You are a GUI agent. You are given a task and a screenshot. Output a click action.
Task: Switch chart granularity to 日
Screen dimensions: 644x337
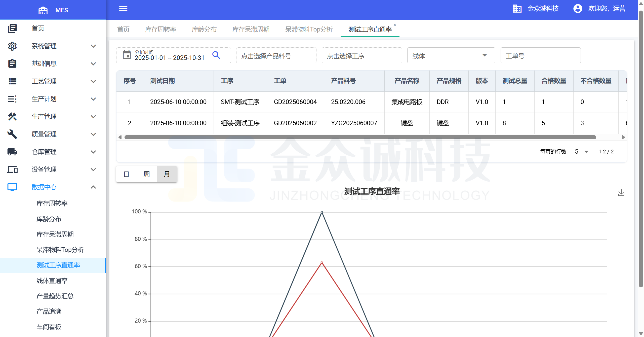[126, 174]
